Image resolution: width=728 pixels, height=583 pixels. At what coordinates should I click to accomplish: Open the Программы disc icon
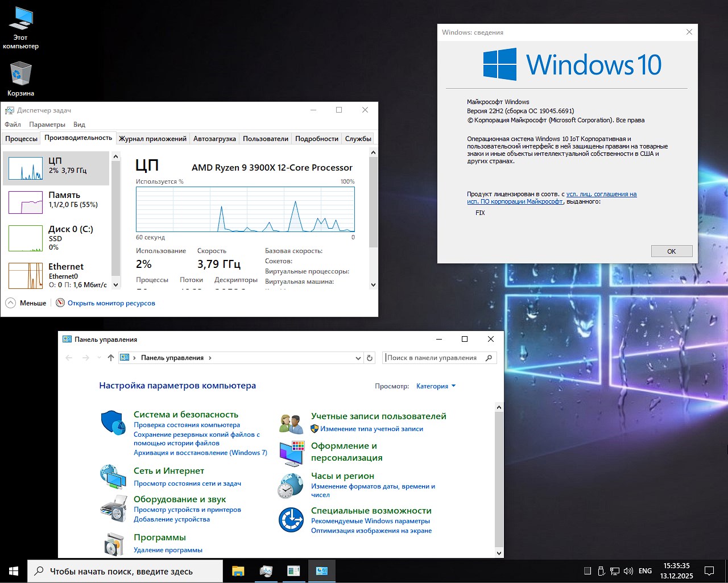pyautogui.click(x=113, y=543)
